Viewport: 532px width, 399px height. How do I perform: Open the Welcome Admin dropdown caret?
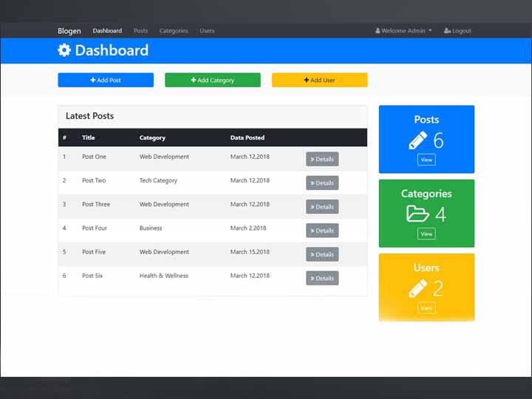click(x=430, y=31)
